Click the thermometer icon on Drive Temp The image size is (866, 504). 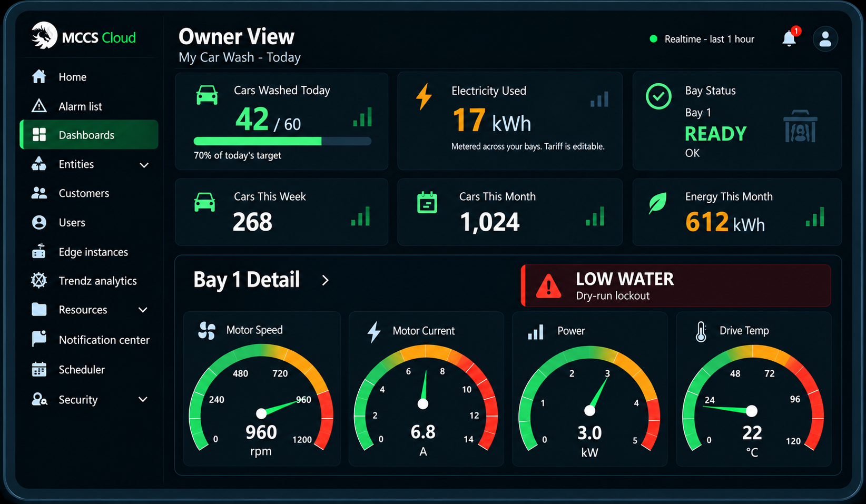tap(701, 332)
